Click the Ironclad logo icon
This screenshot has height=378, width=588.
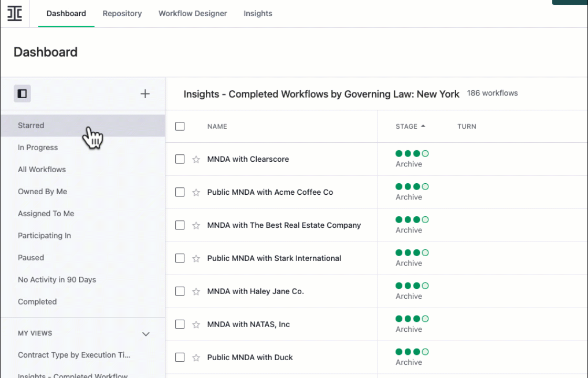pyautogui.click(x=14, y=14)
